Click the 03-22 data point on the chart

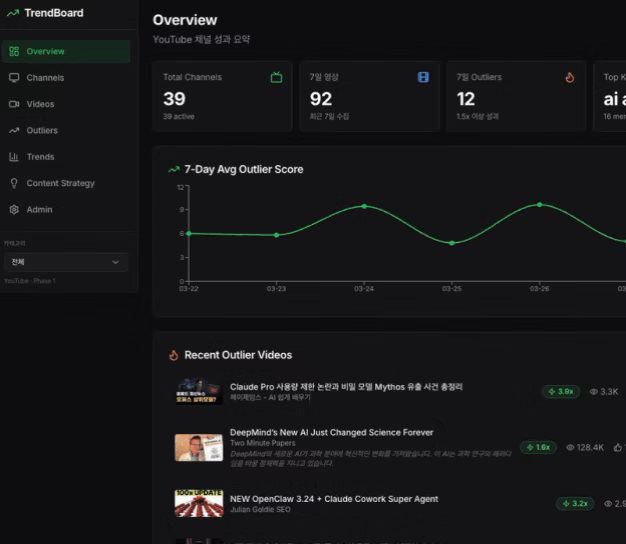[189, 233]
